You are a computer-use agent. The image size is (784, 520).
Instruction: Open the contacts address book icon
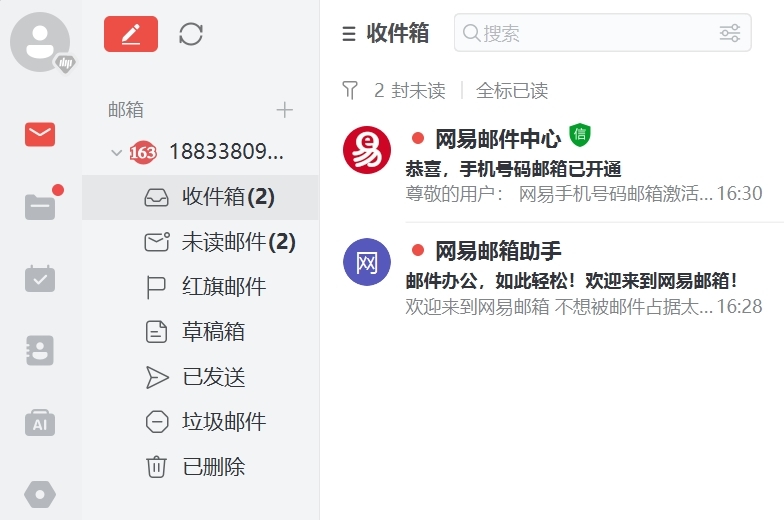click(40, 350)
